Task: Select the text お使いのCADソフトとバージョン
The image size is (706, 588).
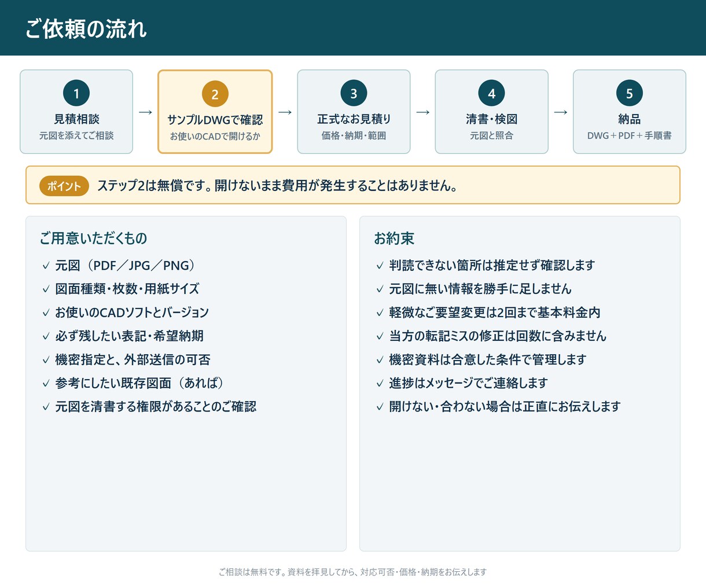Action: pos(132,313)
